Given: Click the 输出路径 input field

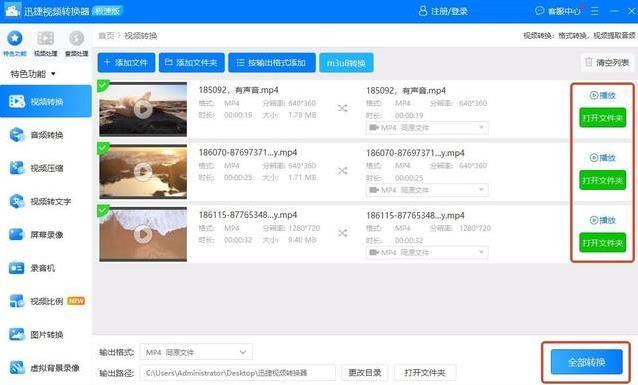Looking at the screenshot, I should (238, 373).
